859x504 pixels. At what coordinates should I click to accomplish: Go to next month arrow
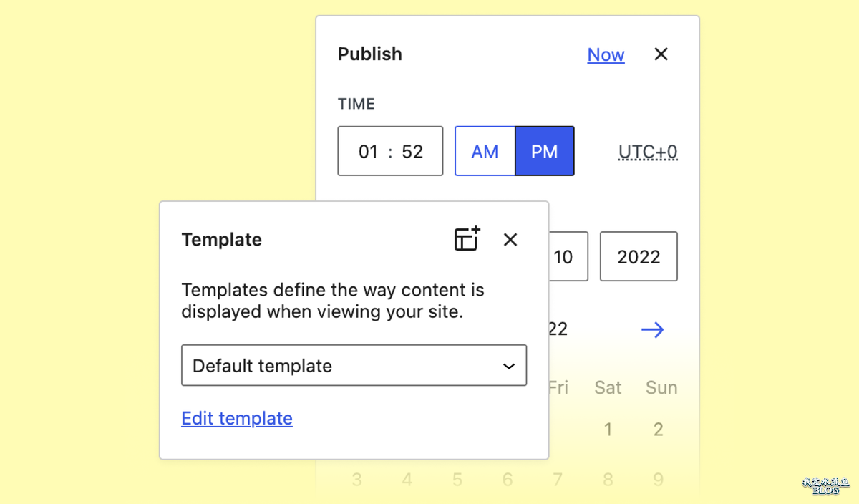652,329
